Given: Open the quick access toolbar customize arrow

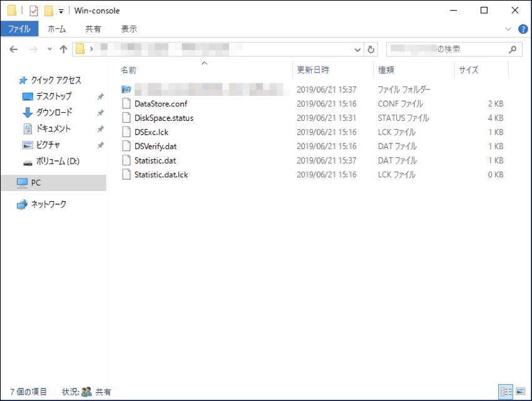Looking at the screenshot, I should (61, 11).
